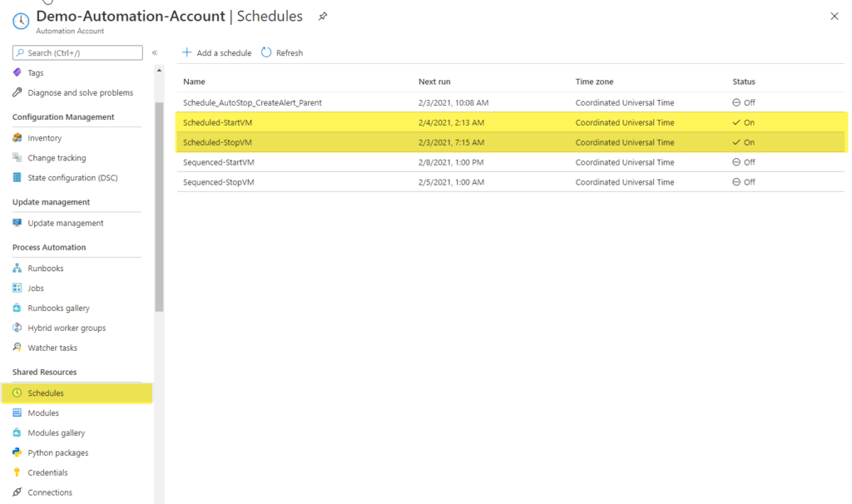This screenshot has height=504, width=852.
Task: Open Runbooks from the sidebar icon
Action: point(18,267)
